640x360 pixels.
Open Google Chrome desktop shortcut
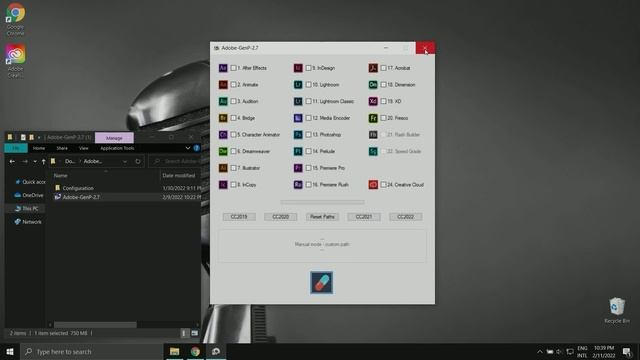tap(15, 19)
